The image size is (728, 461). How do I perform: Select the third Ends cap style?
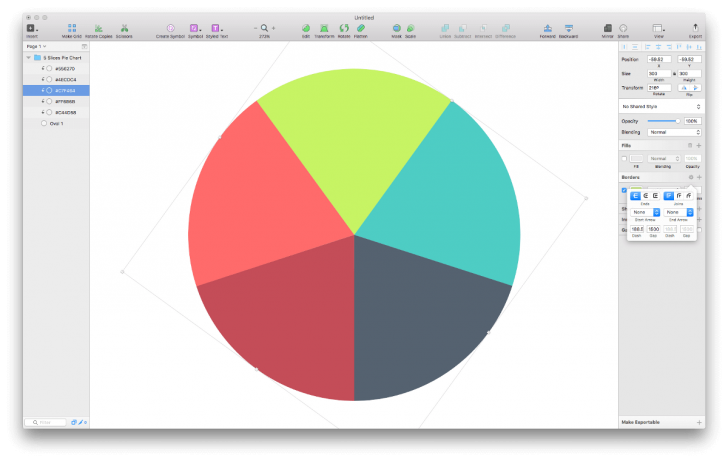[656, 196]
